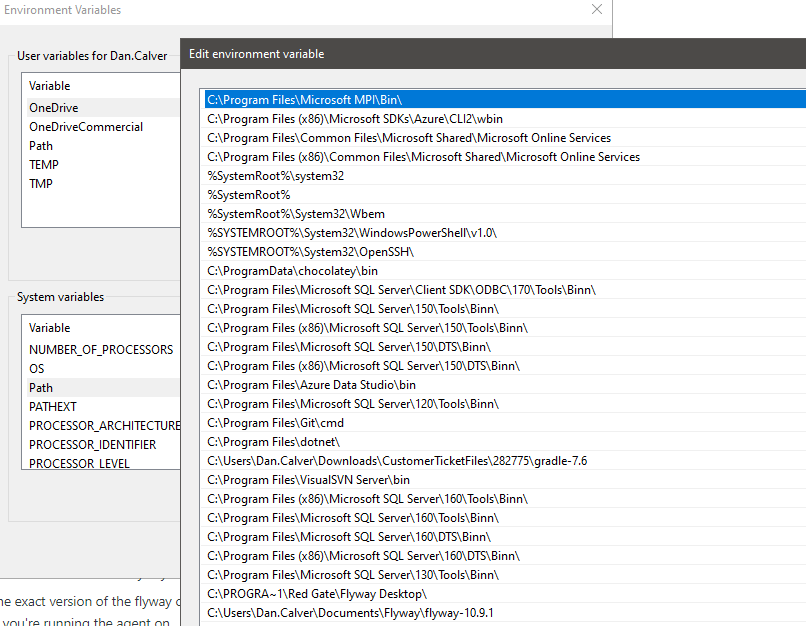Select Program Files (x86) SQL Server\150\Tools\Binn\ entry
Viewport: 806px width, 626px height.
(505, 328)
